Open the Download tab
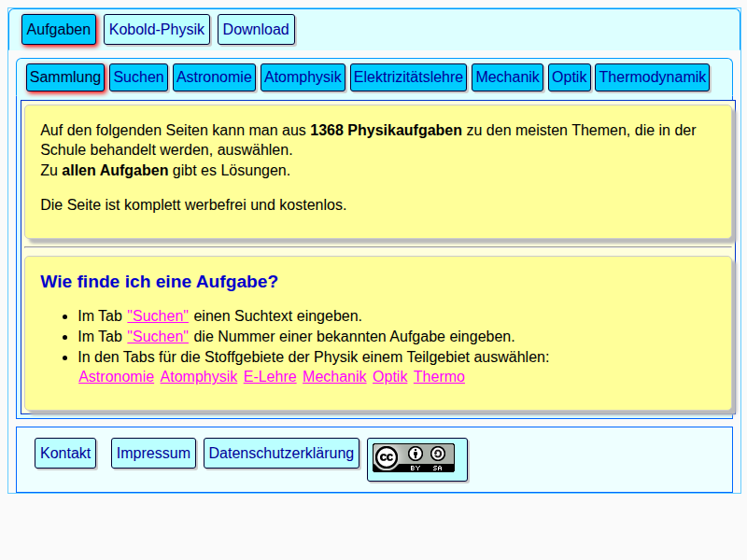 [256, 29]
